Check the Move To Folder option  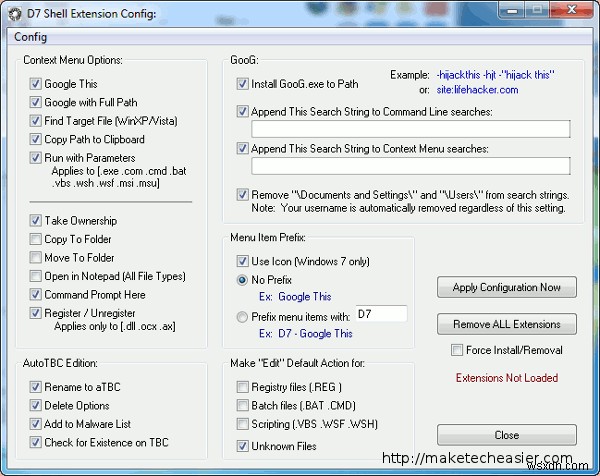click(36, 257)
